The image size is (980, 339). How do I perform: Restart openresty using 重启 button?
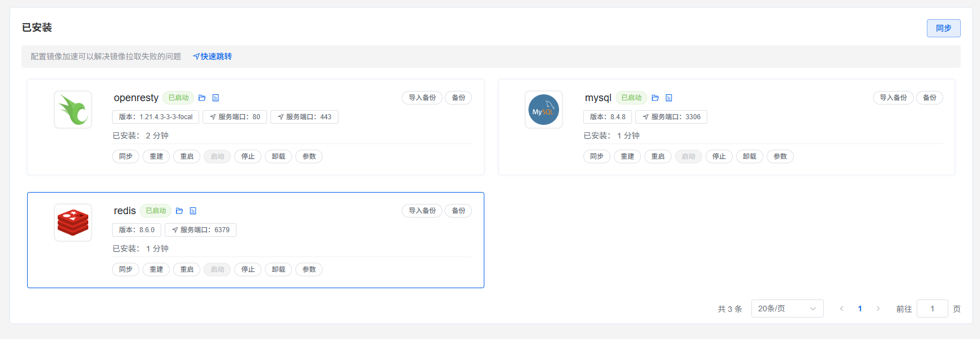point(187,157)
